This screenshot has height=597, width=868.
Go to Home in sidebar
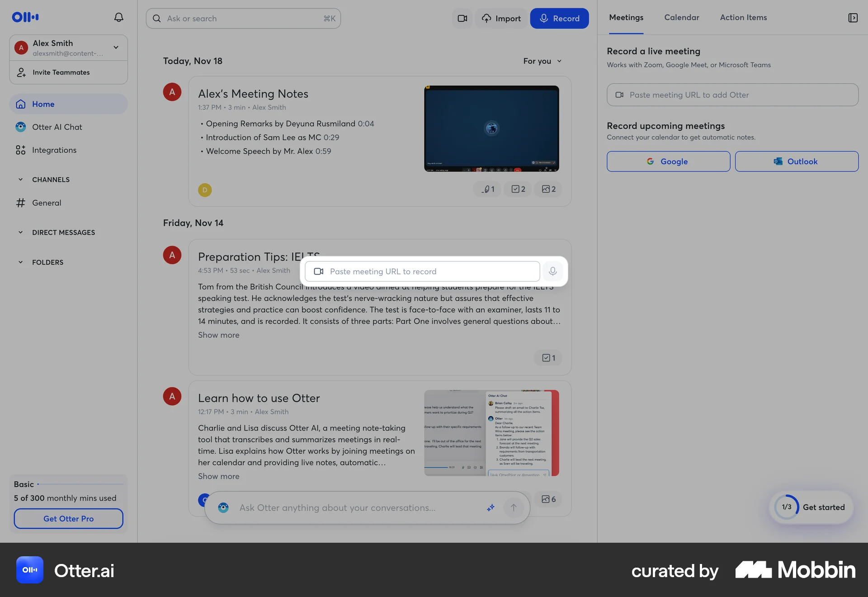coord(68,104)
